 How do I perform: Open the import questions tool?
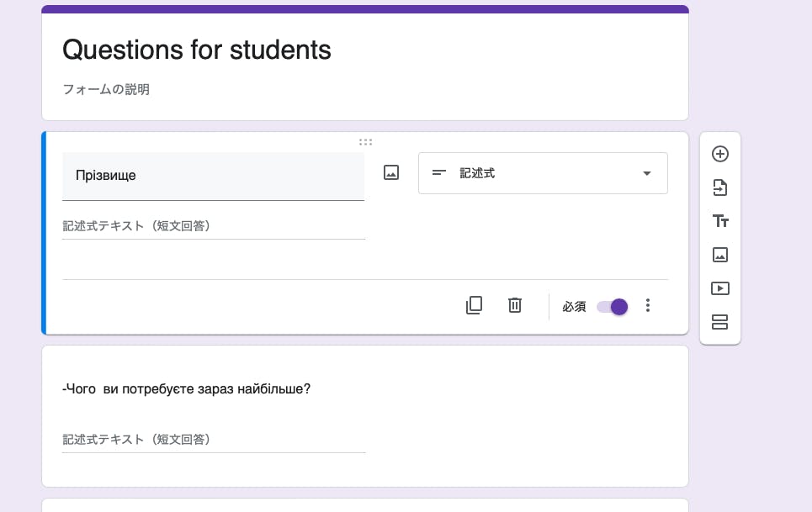(x=719, y=187)
